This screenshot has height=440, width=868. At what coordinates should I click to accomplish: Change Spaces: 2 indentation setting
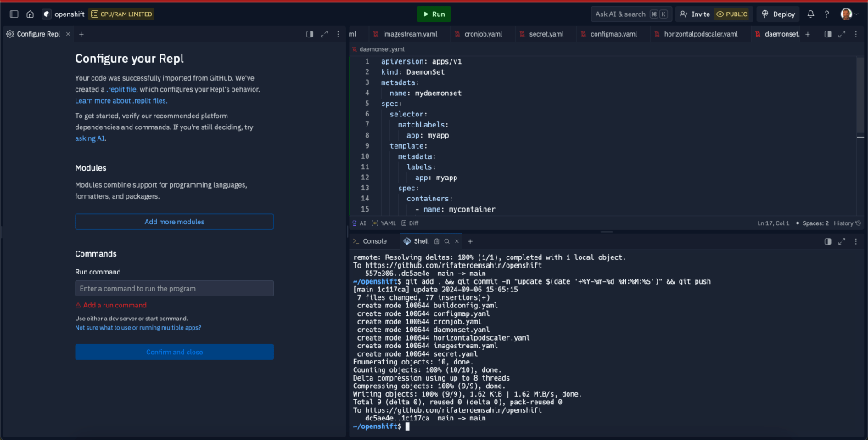tap(812, 223)
